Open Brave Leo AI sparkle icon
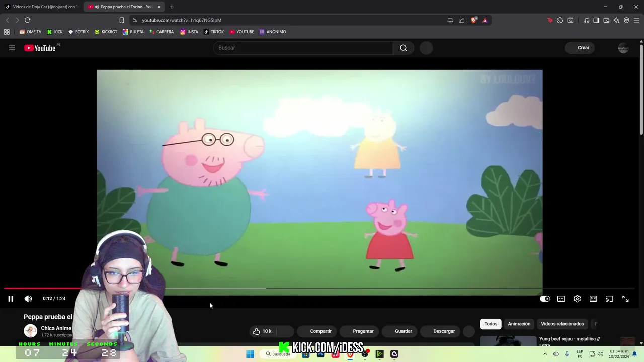 coord(616,20)
